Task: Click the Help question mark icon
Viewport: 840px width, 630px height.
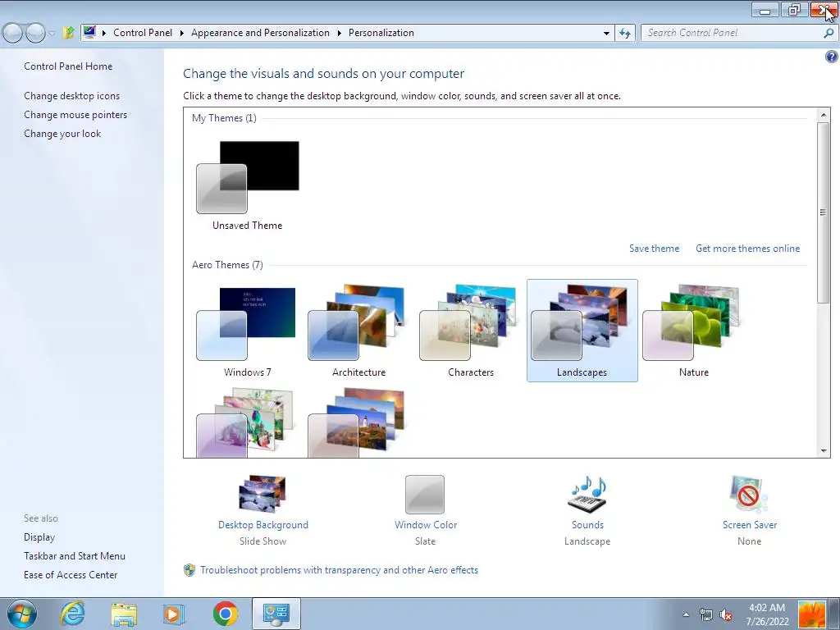Action: click(832, 57)
